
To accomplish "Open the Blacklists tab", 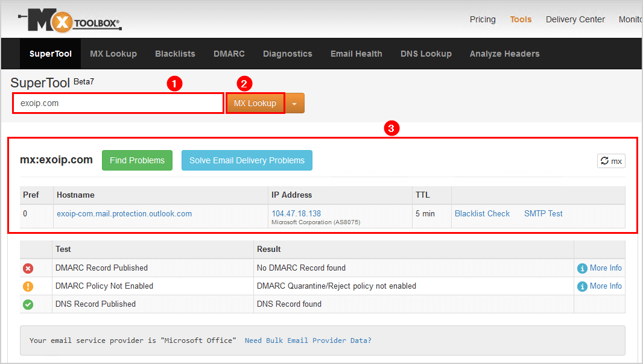I will [x=175, y=54].
